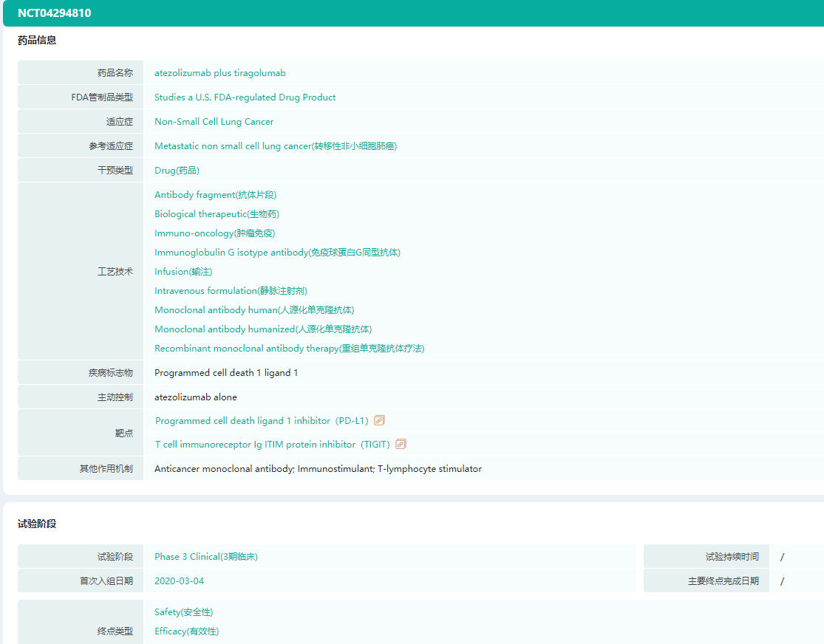The height and width of the screenshot is (644, 824).
Task: Open Immunoglobulin G isotype antibody link
Action: click(277, 253)
